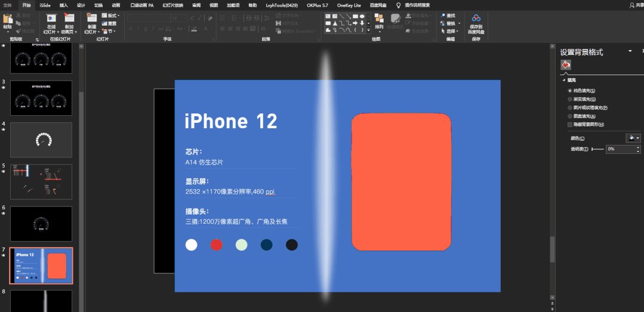Select Pattern fill (图案填充) radio button
The image size is (644, 312).
[x=569, y=116]
